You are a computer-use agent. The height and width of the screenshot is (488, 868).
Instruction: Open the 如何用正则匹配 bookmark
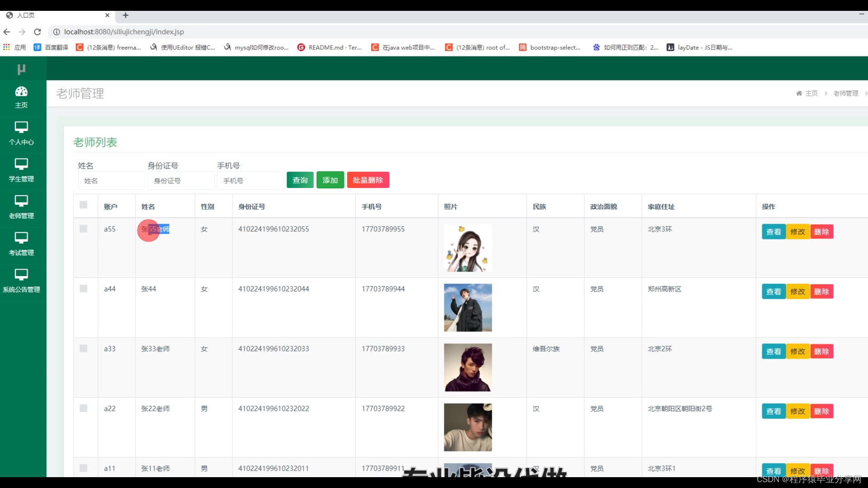point(625,47)
